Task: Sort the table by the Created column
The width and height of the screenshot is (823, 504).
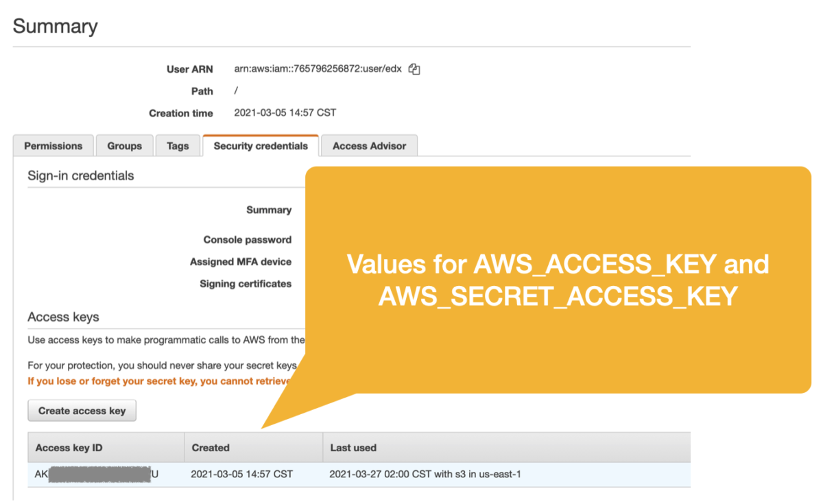Action: [211, 447]
